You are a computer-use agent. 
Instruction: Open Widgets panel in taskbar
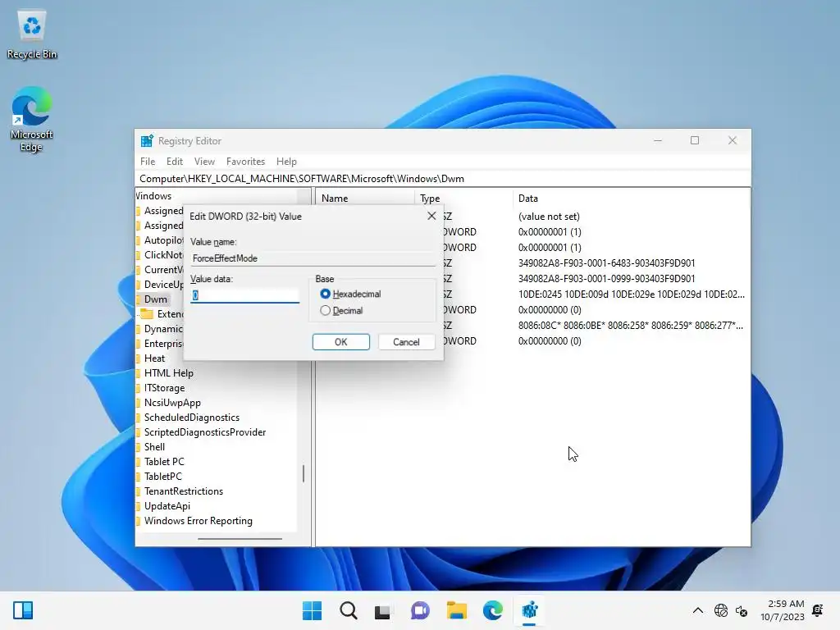pyautogui.click(x=23, y=610)
